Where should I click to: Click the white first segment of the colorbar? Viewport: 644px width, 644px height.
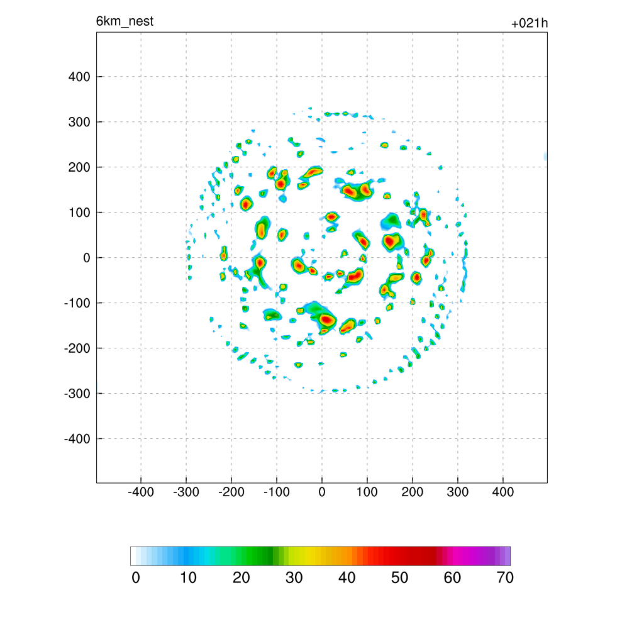click(133, 556)
